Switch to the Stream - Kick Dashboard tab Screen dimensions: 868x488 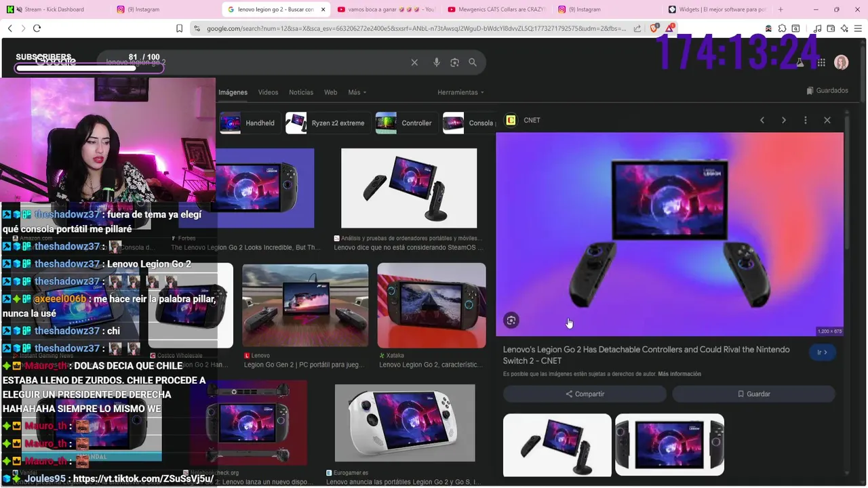pyautogui.click(x=54, y=9)
